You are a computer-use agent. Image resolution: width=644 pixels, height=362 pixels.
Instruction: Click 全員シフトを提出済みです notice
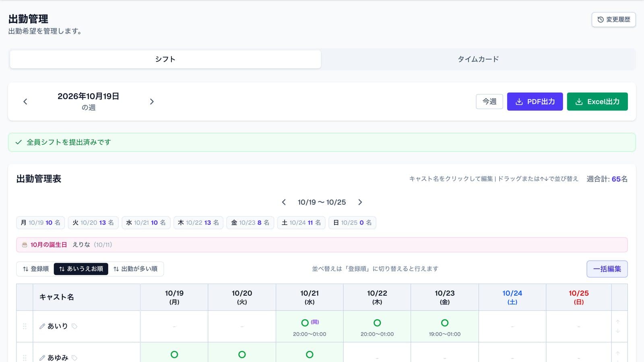[322, 142]
